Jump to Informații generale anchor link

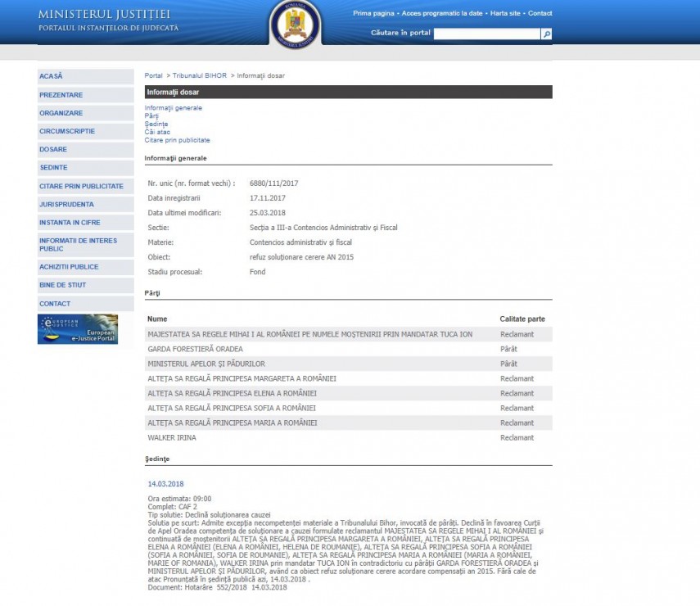coord(173,108)
